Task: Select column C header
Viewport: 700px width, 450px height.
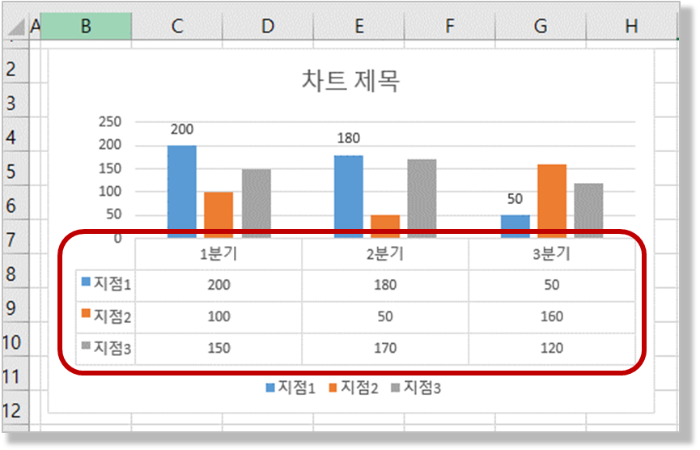Action: [177, 26]
